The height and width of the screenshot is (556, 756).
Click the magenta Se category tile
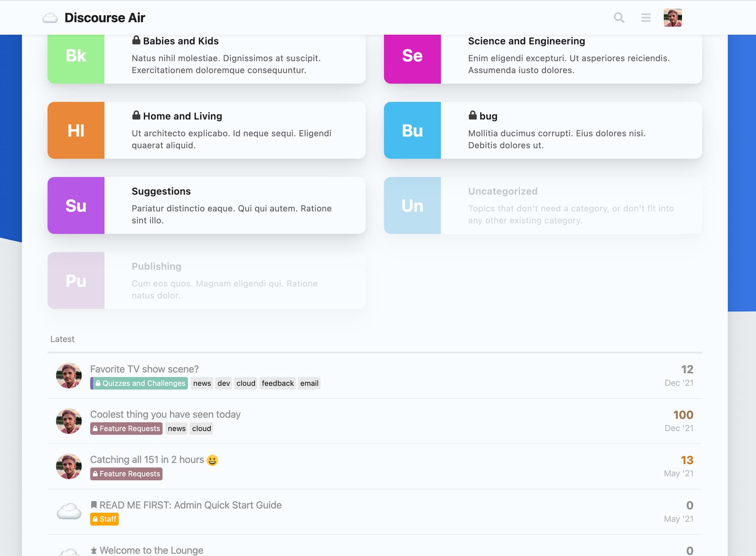412,56
